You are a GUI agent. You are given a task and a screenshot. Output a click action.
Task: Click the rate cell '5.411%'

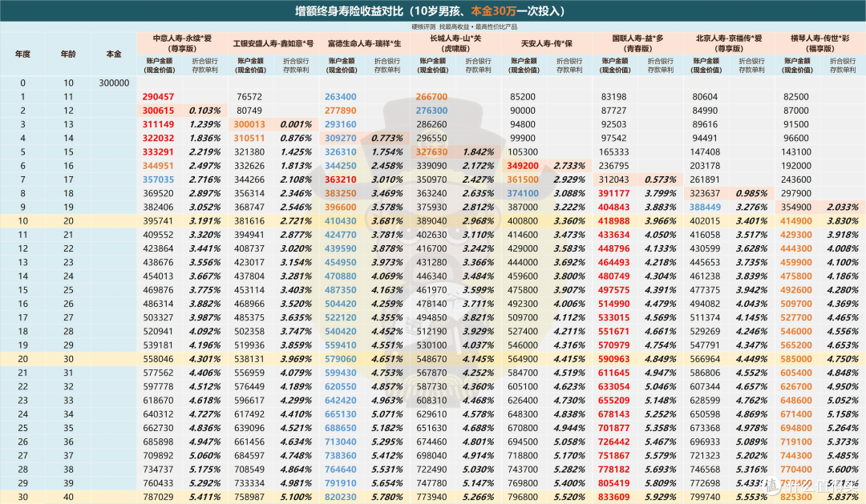tap(205, 497)
